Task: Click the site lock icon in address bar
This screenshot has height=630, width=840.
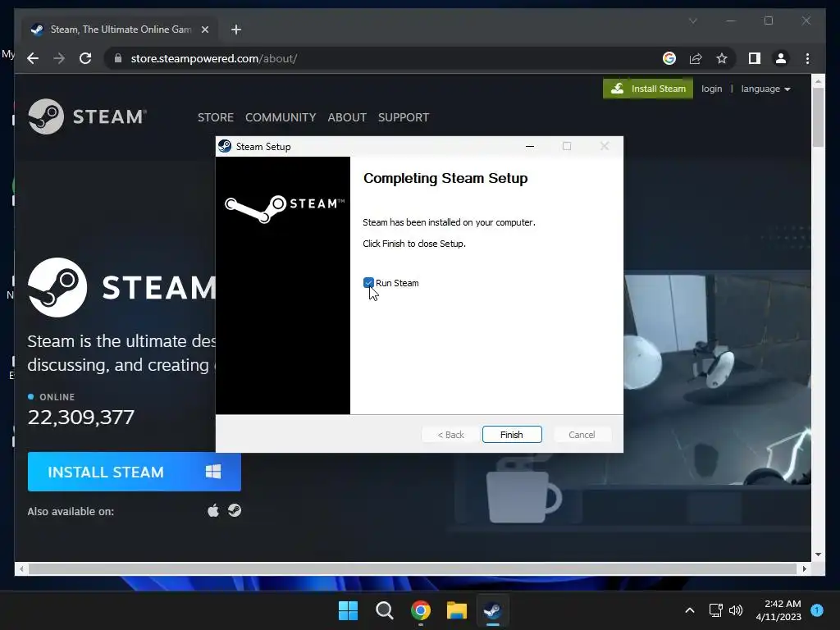Action: (x=118, y=58)
